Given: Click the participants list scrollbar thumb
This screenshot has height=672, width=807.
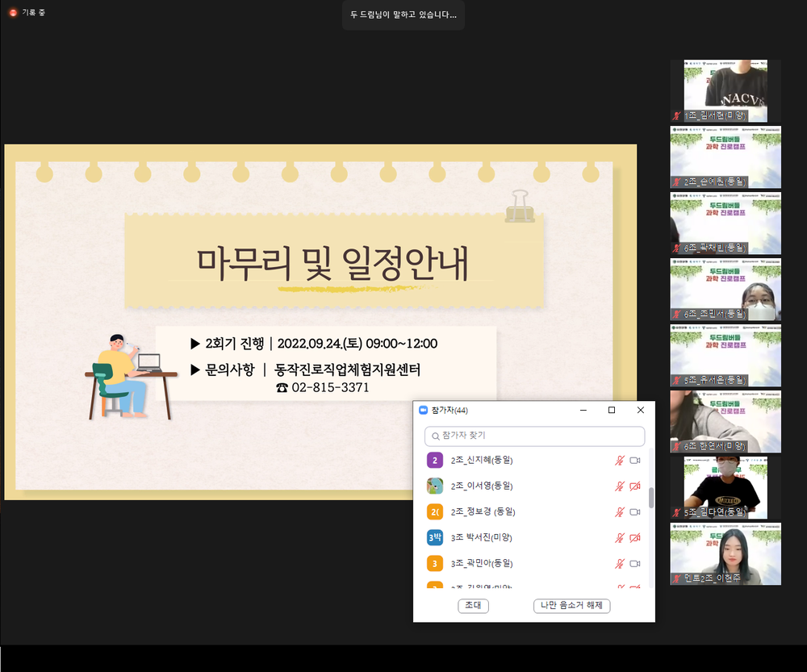Looking at the screenshot, I should (x=651, y=498).
